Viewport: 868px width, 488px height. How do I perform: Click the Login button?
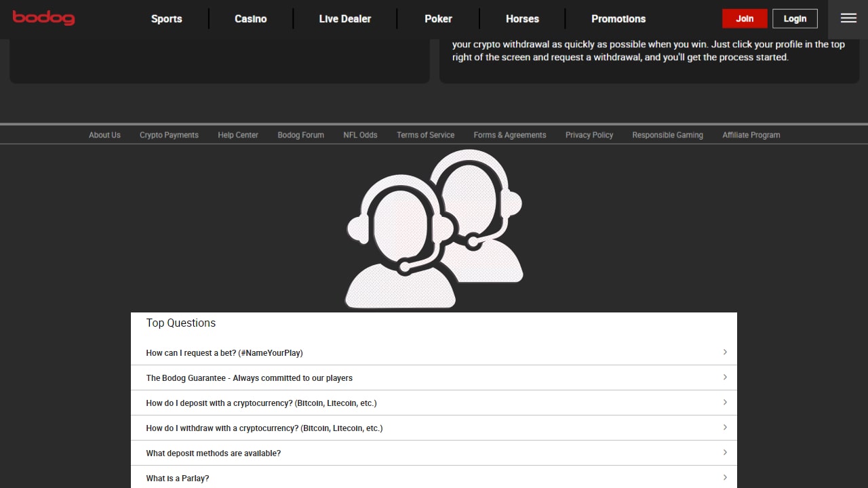tap(795, 18)
